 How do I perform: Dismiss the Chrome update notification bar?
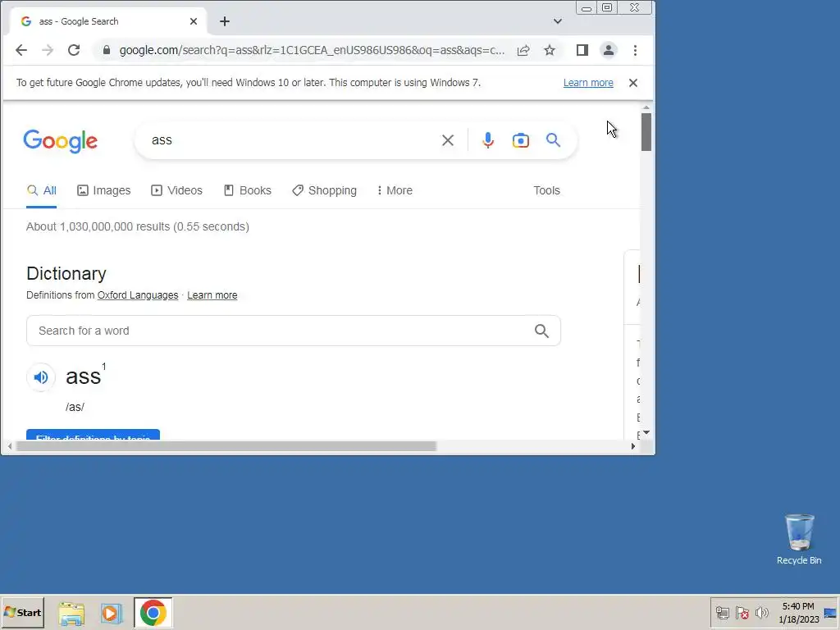[x=633, y=83]
